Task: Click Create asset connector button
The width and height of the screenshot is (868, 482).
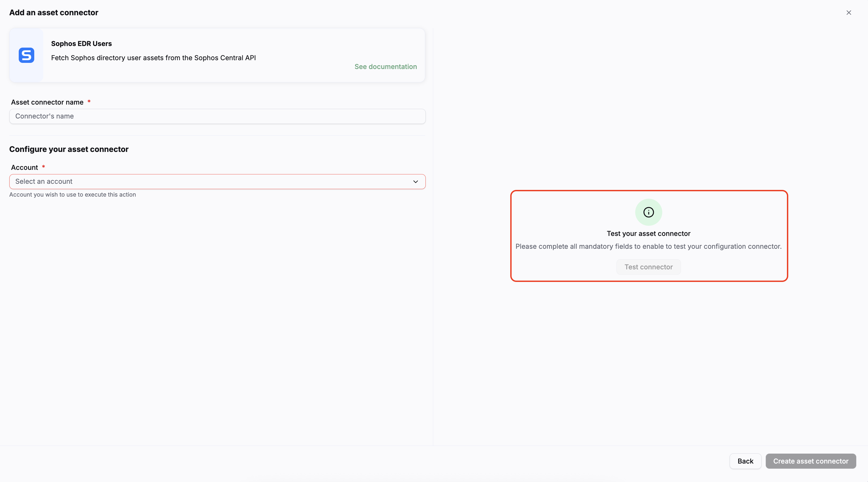Action: pyautogui.click(x=811, y=461)
